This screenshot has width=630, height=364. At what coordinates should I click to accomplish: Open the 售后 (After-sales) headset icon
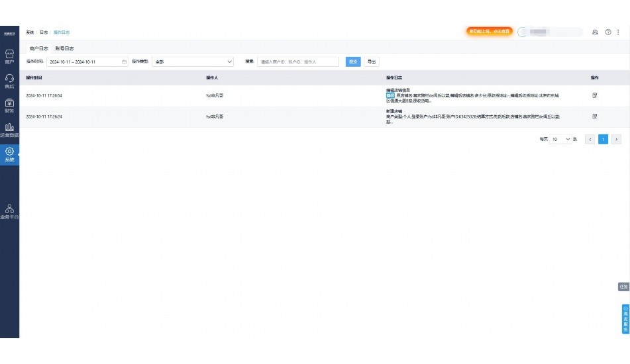pos(9,80)
